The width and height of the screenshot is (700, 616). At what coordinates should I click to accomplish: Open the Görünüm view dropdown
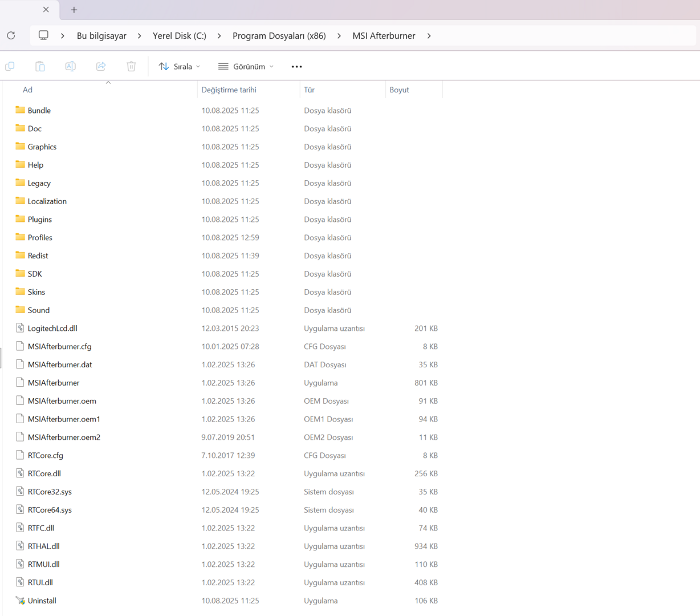[246, 66]
